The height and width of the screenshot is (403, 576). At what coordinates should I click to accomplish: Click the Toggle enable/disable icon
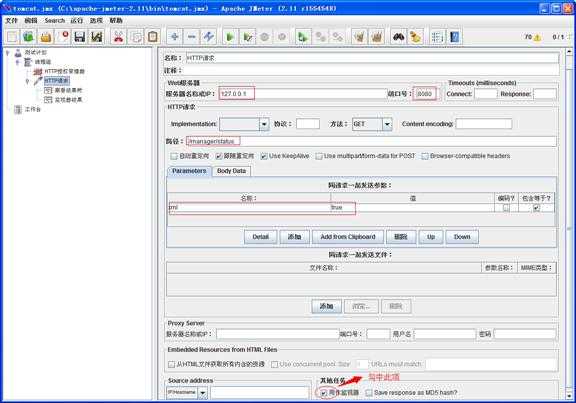[x=209, y=37]
